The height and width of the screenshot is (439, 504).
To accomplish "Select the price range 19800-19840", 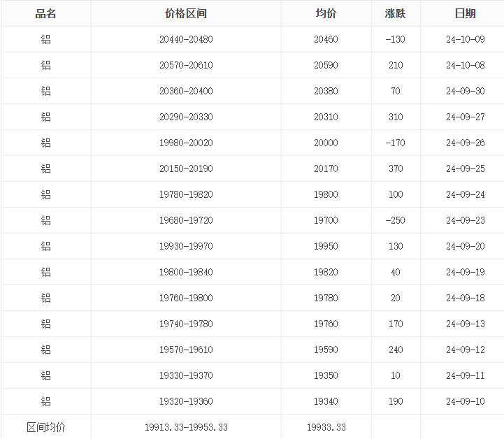I will click(186, 272).
